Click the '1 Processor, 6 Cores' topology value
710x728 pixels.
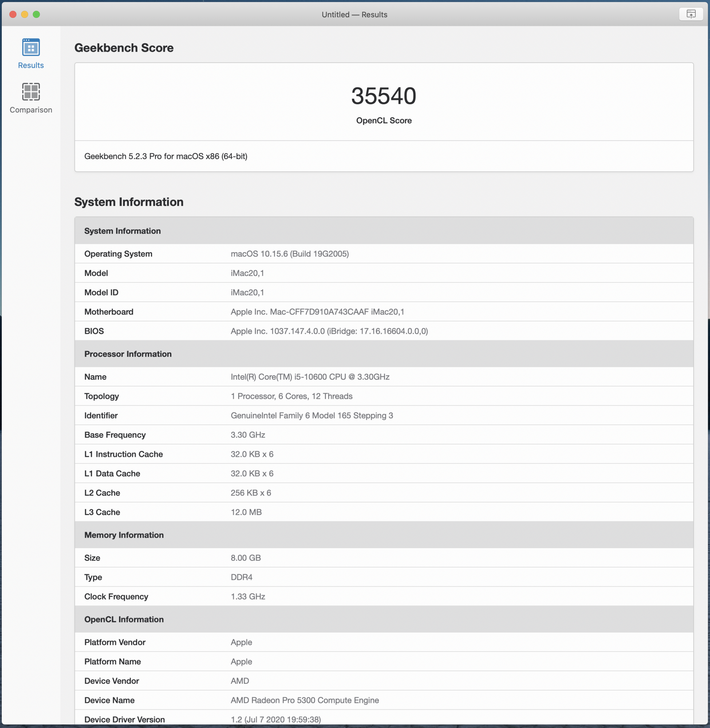pos(291,396)
